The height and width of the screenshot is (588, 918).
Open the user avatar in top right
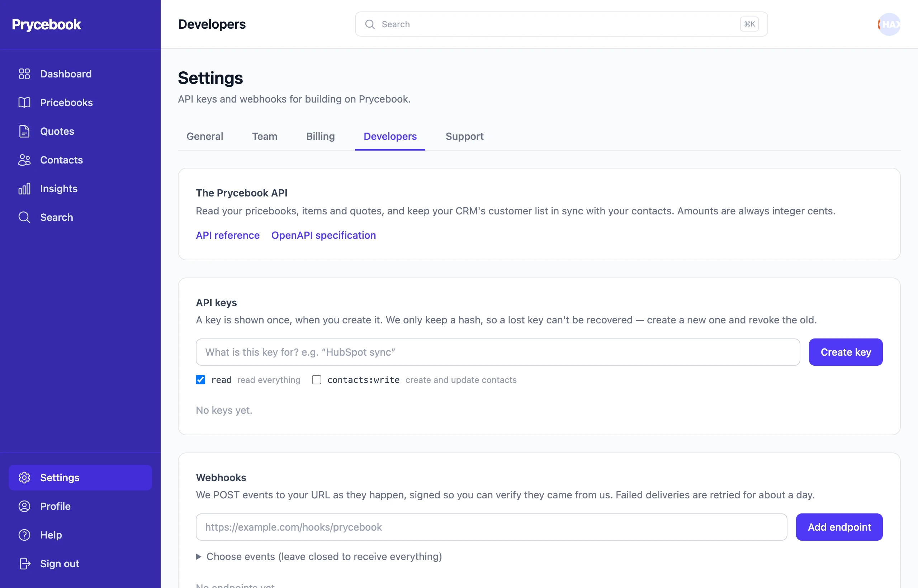pos(889,24)
